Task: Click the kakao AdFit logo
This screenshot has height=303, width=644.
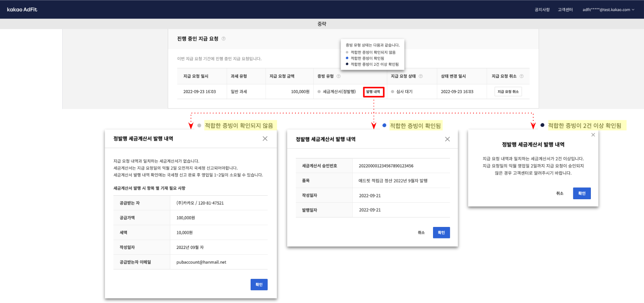Action: (x=22, y=10)
